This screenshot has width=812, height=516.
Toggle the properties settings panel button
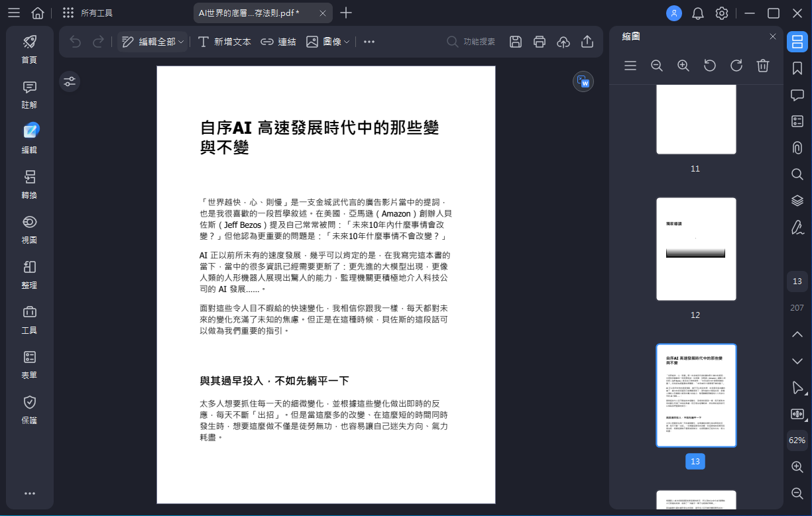[x=70, y=81]
